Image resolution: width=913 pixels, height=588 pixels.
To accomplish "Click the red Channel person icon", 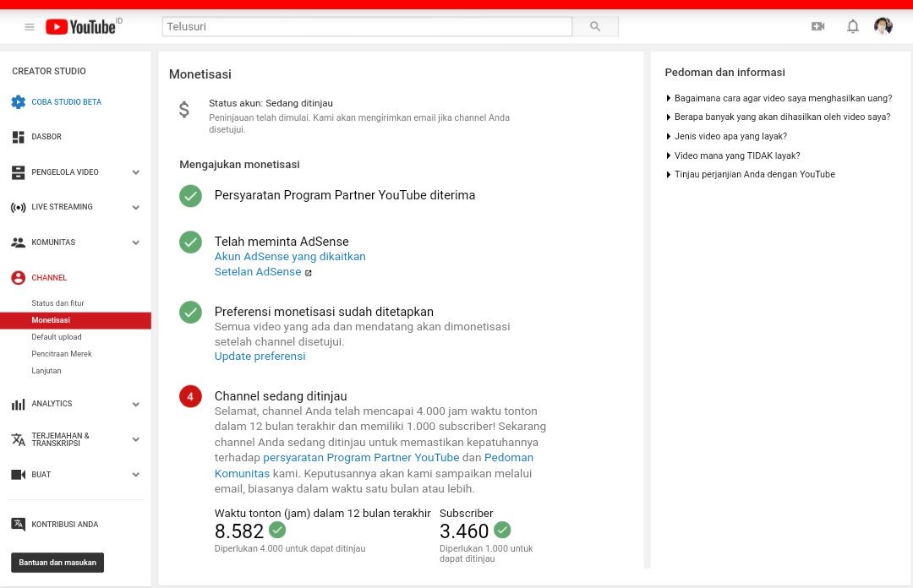I will coord(18,278).
